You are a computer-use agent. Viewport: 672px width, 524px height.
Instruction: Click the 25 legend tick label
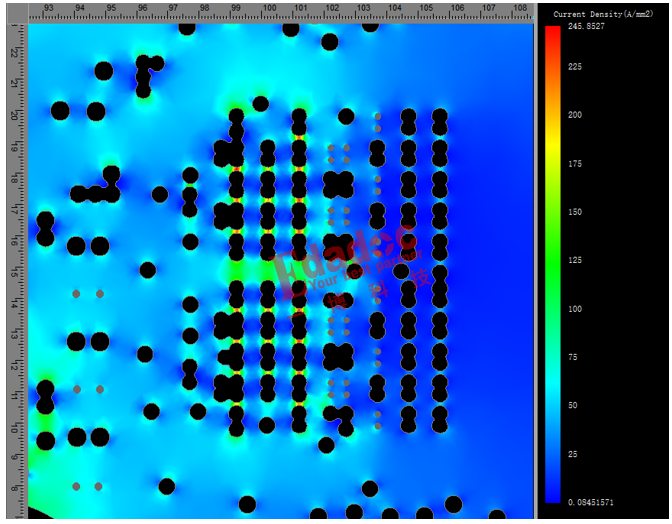[572, 454]
